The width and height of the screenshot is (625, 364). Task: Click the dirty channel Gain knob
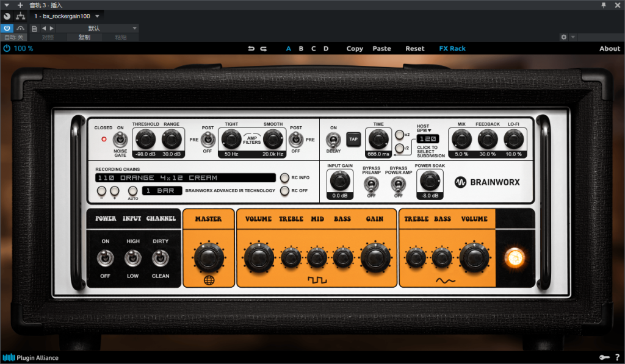pyautogui.click(x=375, y=258)
